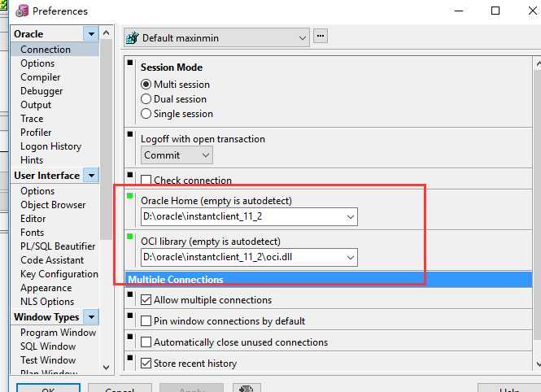Collapse the Window Types category arrow
The image size is (541, 392).
tap(91, 316)
